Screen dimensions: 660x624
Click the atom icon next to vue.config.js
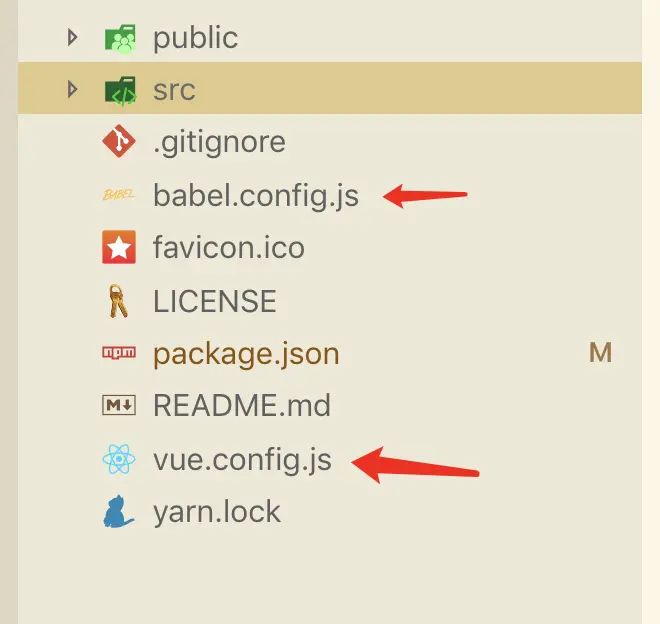(x=119, y=460)
